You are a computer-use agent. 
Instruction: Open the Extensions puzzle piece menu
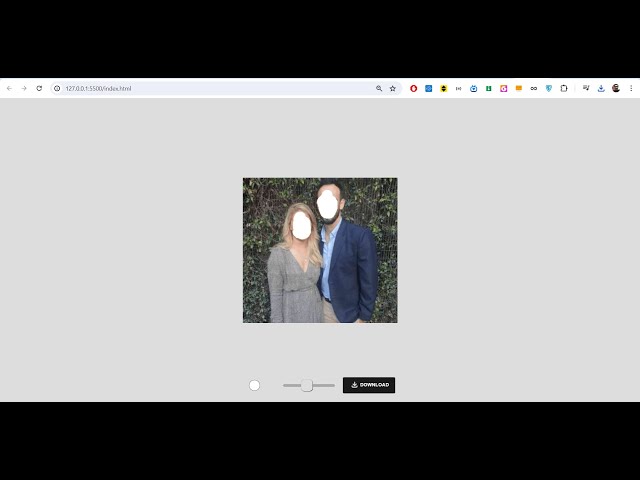564,88
